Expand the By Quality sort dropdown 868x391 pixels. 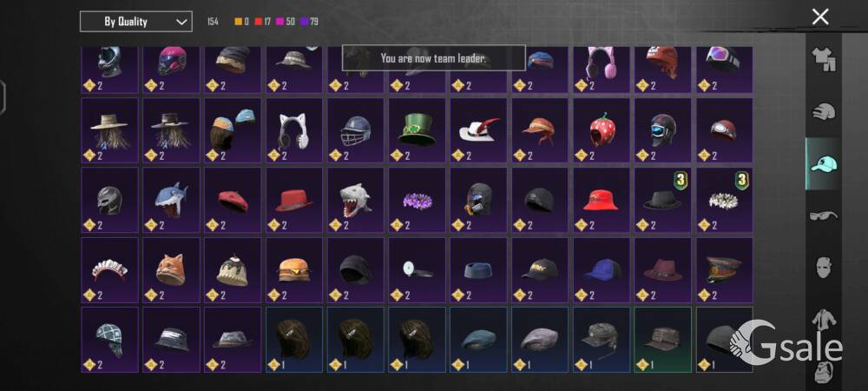pos(136,22)
